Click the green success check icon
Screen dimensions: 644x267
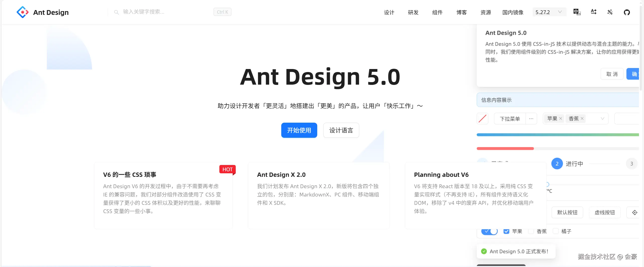click(x=484, y=251)
